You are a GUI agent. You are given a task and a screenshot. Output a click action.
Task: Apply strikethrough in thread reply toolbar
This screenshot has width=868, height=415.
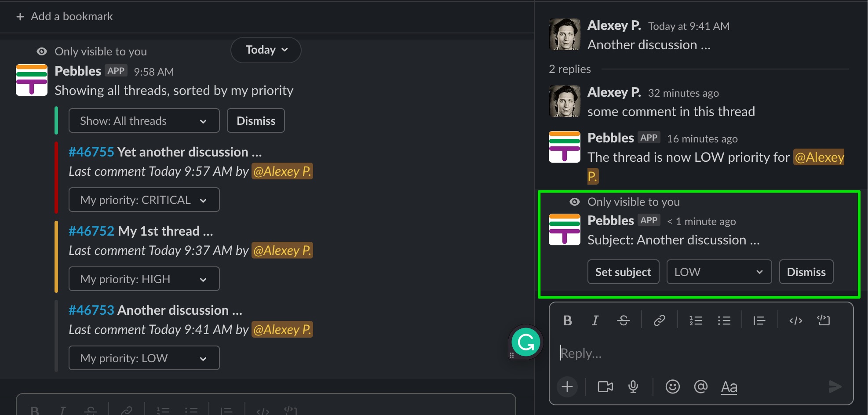click(x=623, y=320)
